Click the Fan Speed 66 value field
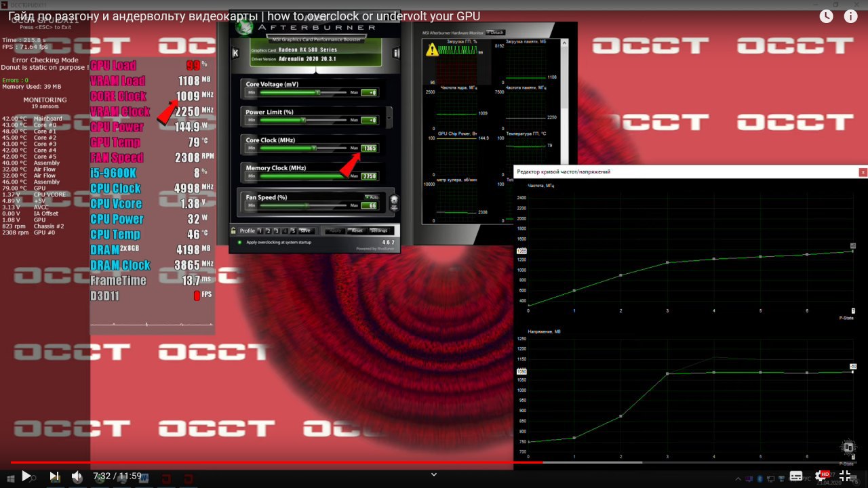 pos(369,205)
